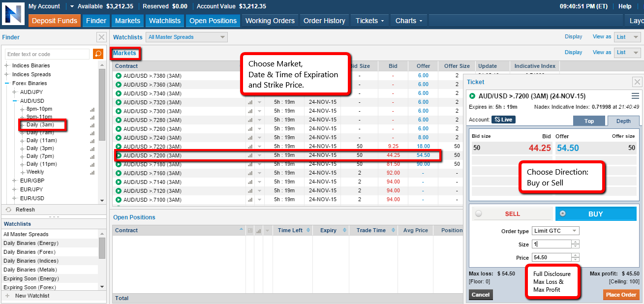Click Display link in Watchlists bar
The height and width of the screenshot is (304, 644).
[x=573, y=37]
